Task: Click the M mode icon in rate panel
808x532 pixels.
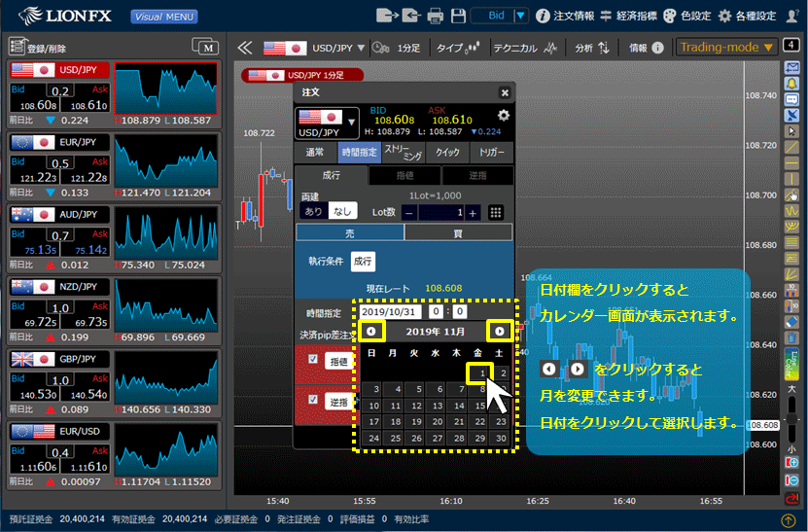Action: pos(205,47)
